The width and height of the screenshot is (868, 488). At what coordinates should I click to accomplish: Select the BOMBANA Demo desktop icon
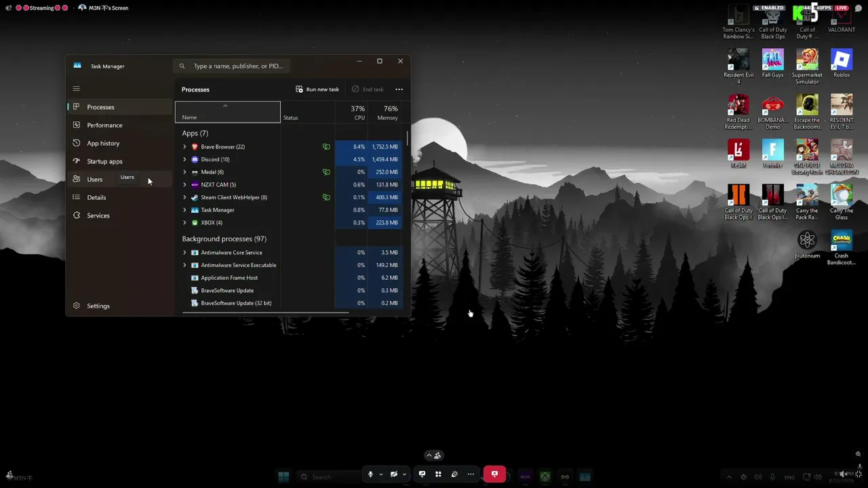point(772,113)
